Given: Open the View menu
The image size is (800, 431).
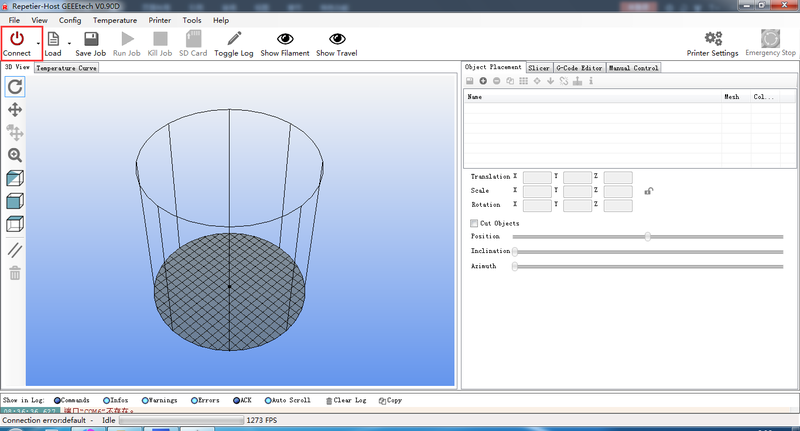Looking at the screenshot, I should 39,20.
